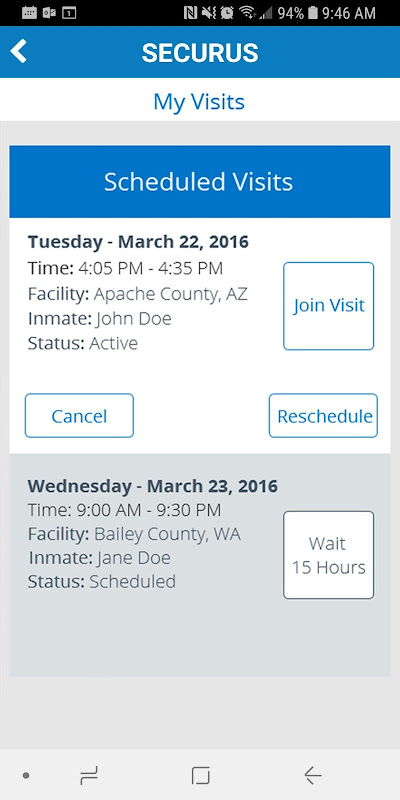
Task: Tap the SECURUS title text
Action: 200,53
